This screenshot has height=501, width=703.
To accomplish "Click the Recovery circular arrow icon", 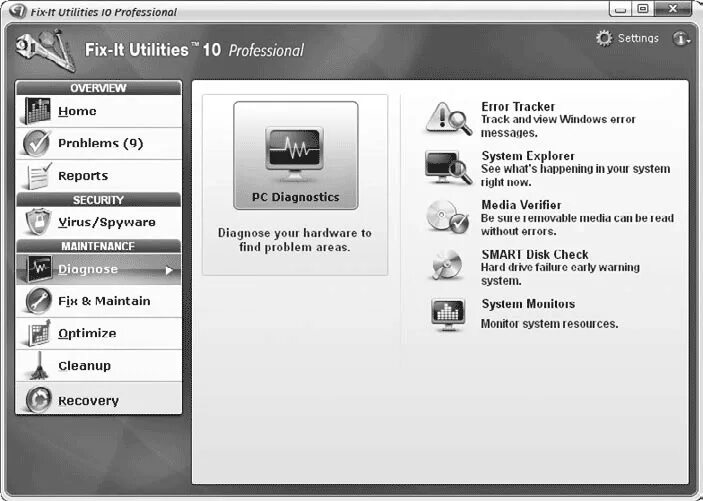I will pos(38,399).
